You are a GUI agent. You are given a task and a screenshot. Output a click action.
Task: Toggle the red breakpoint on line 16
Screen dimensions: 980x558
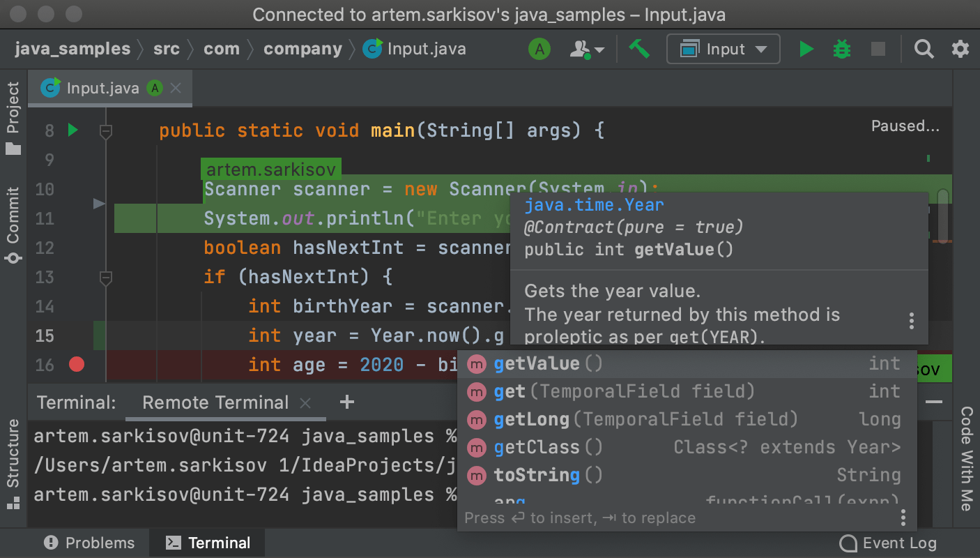(x=77, y=364)
